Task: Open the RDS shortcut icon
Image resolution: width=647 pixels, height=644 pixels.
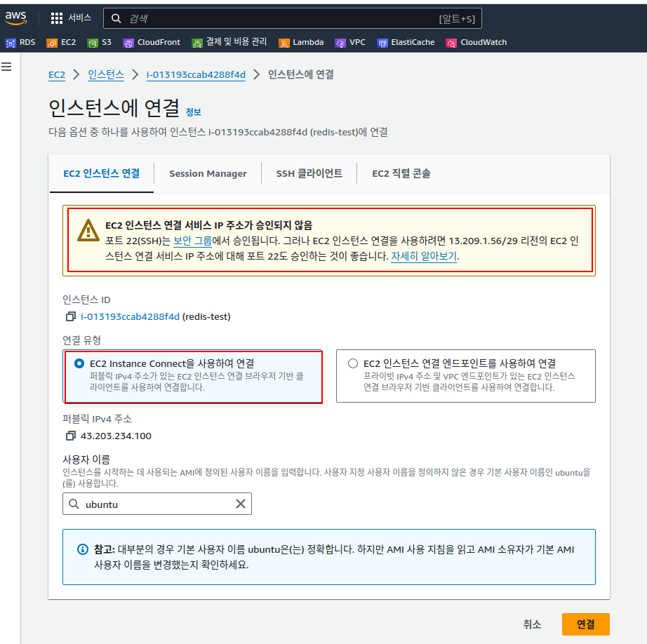Action: coord(11,43)
